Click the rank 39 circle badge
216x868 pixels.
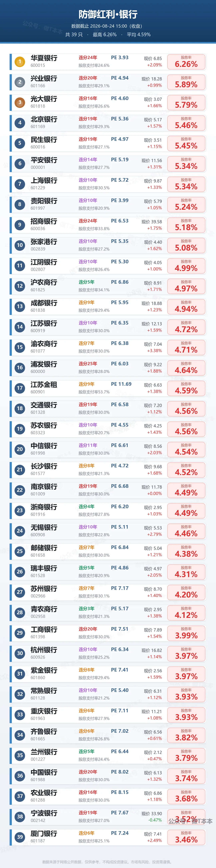click(x=20, y=837)
